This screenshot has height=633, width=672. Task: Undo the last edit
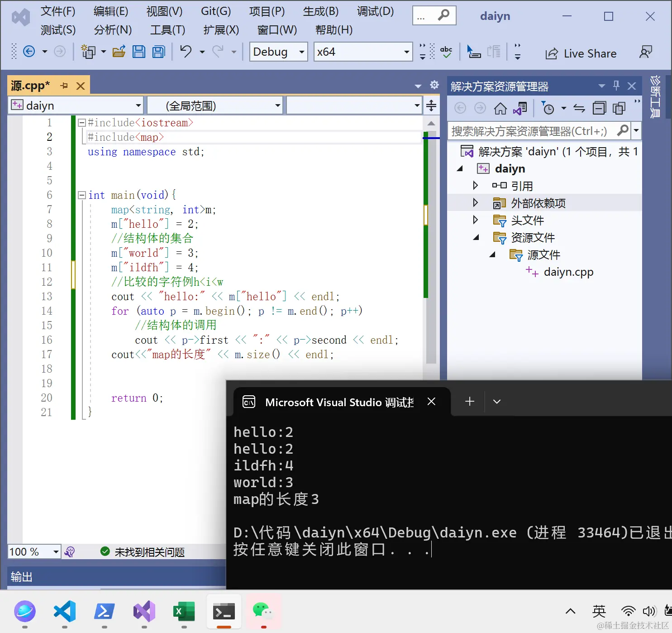[186, 52]
